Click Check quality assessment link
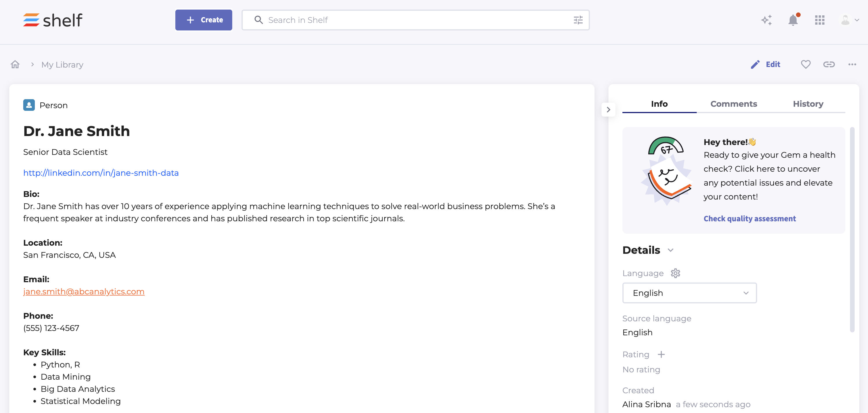This screenshot has height=413, width=868. (749, 218)
